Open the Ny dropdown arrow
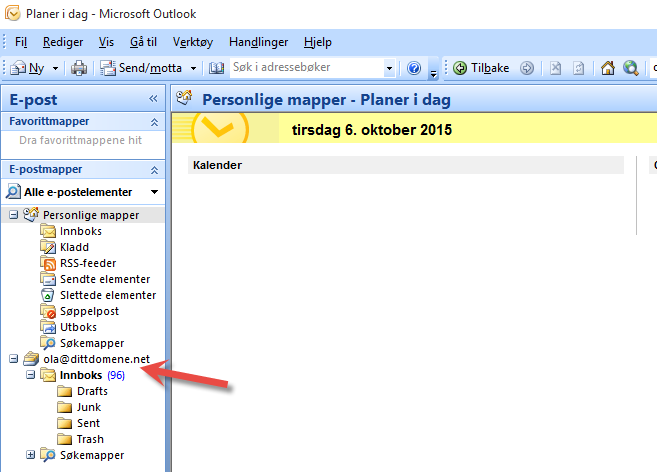This screenshot has height=472, width=657. (x=55, y=68)
